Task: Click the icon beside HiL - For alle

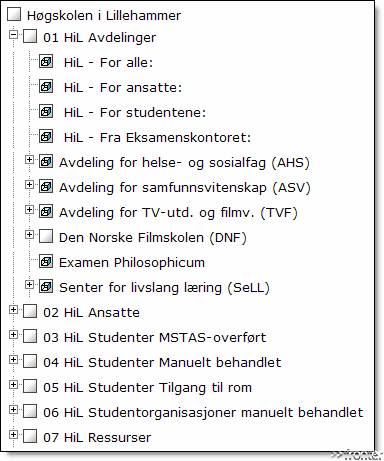Action: tap(46, 62)
